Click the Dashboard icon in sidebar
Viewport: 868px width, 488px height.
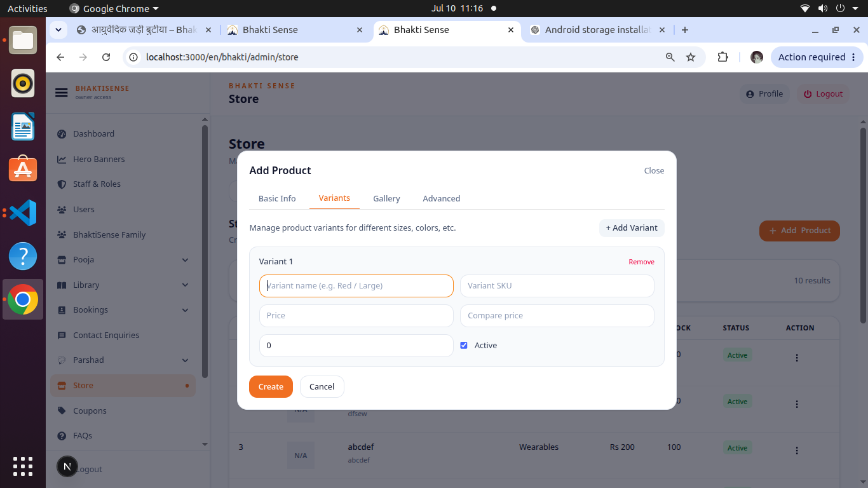tap(62, 134)
